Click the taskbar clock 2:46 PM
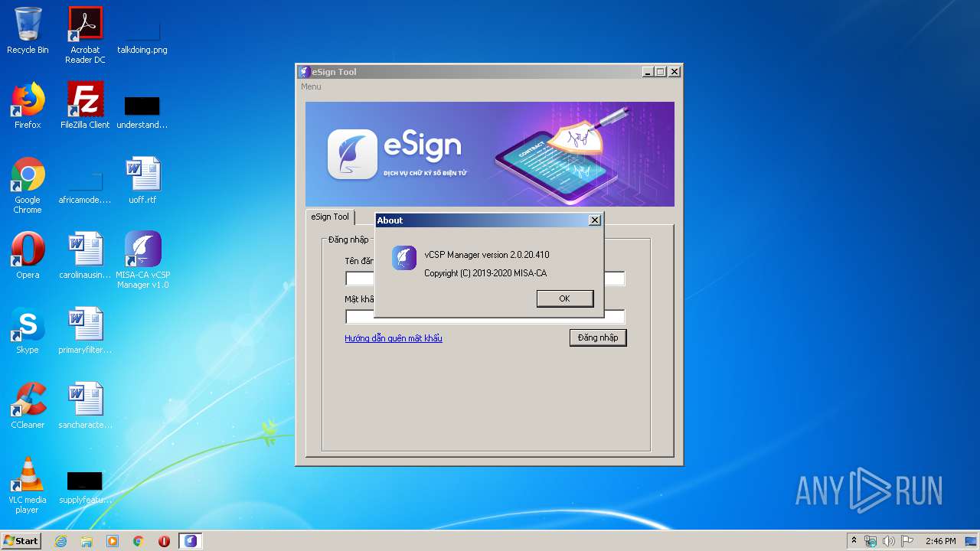Screen dimensions: 980x551 click(x=940, y=541)
